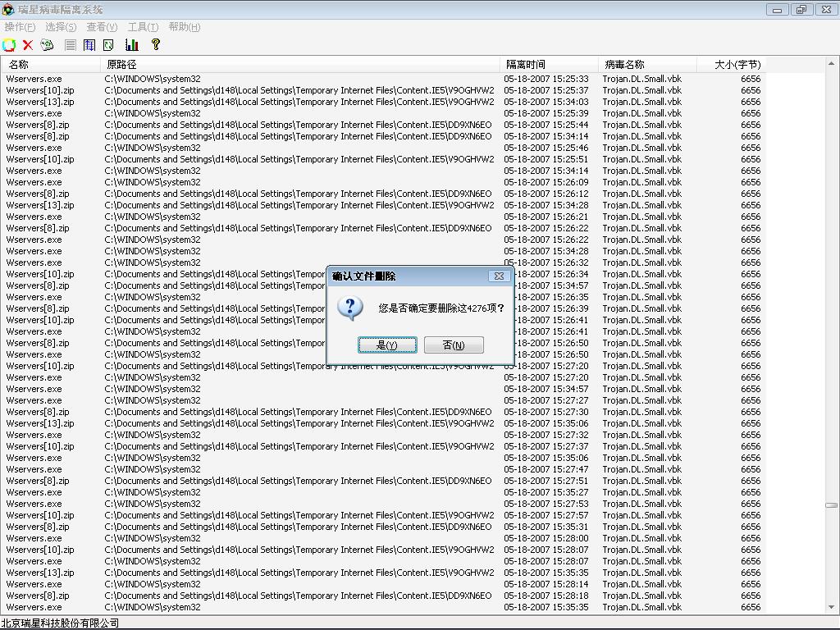
Task: Select the Wservers[8].zip row at 15:35:31
Action: pos(383,527)
